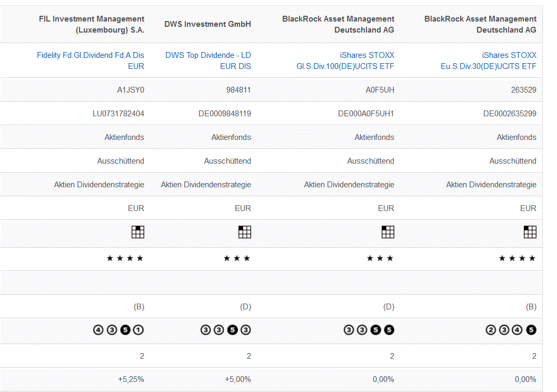The height and width of the screenshot is (392, 557).
Task: Click the style box grid icon under DWS Investment
Action: click(x=245, y=232)
